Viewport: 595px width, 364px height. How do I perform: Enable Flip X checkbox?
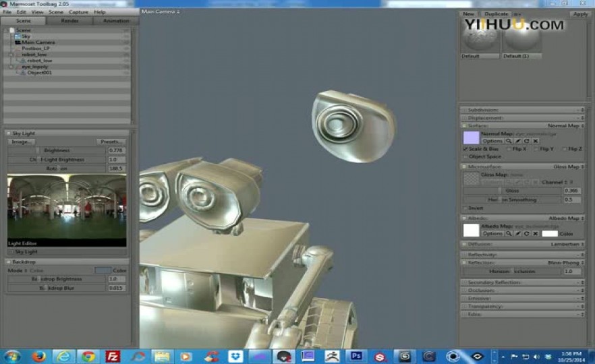pyautogui.click(x=509, y=149)
